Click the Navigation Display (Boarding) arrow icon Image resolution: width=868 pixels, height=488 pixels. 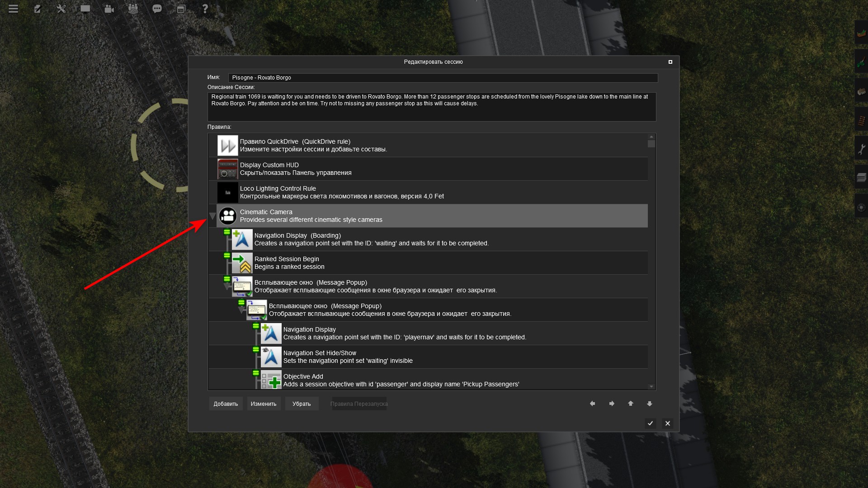[242, 239]
